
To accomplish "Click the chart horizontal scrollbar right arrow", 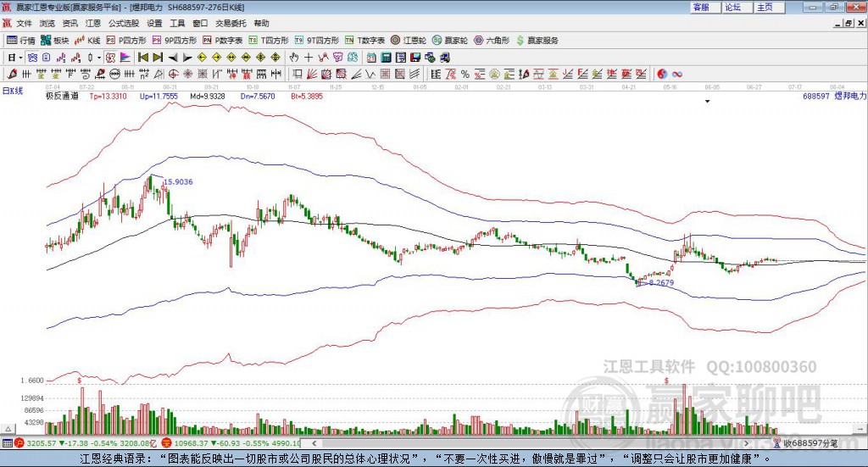I will click(x=746, y=442).
